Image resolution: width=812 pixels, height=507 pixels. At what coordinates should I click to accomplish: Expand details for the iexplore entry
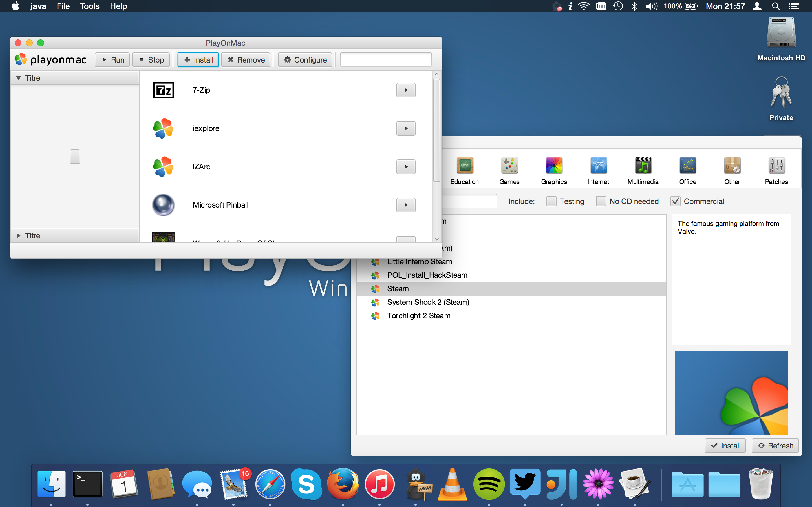click(406, 128)
